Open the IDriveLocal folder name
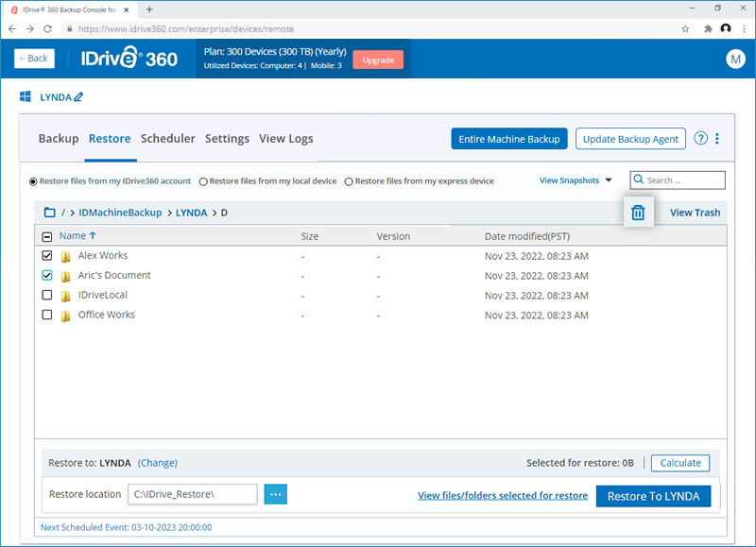The height and width of the screenshot is (547, 756). click(x=103, y=295)
